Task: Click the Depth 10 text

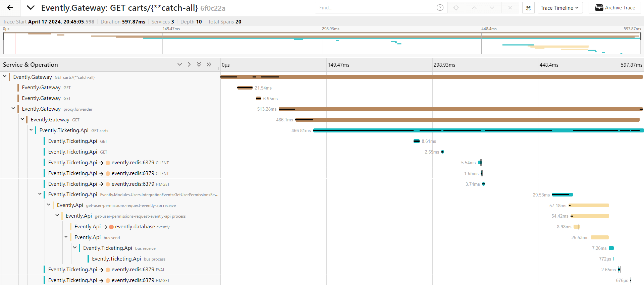Action: point(191,21)
